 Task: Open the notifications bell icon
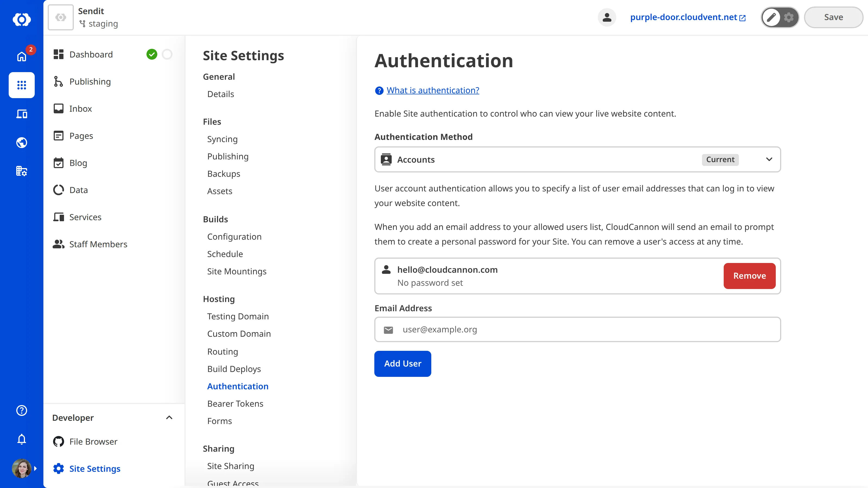coord(22,439)
